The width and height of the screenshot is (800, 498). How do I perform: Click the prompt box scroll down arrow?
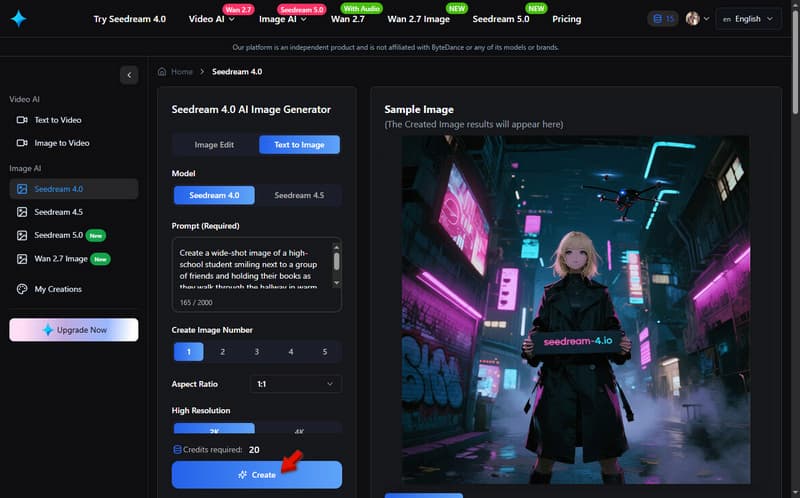click(336, 283)
